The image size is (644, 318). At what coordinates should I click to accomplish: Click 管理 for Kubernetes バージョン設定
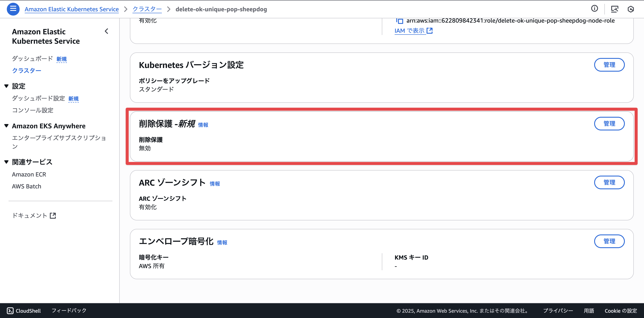click(x=609, y=65)
